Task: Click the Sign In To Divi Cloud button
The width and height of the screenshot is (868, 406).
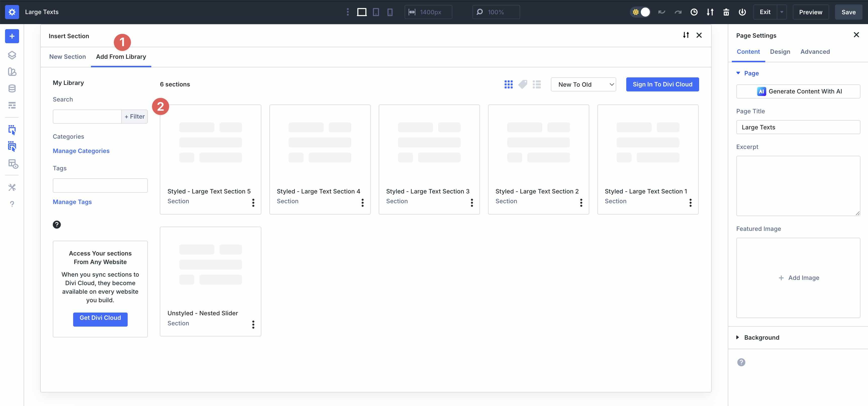Action: [x=662, y=84]
